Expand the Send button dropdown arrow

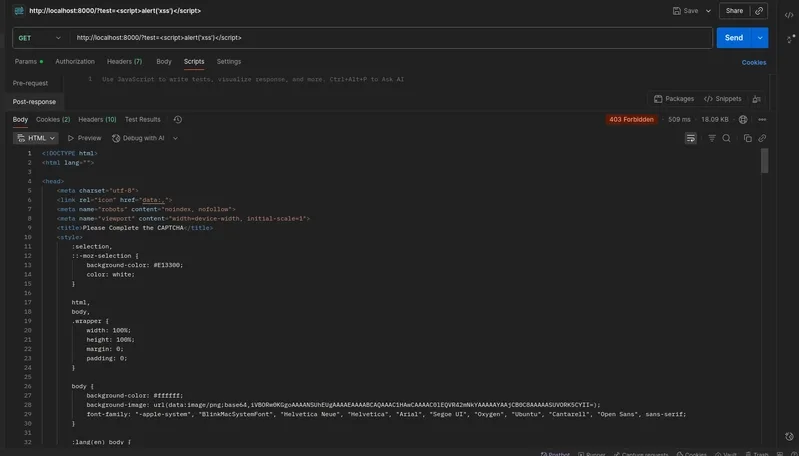[760, 38]
